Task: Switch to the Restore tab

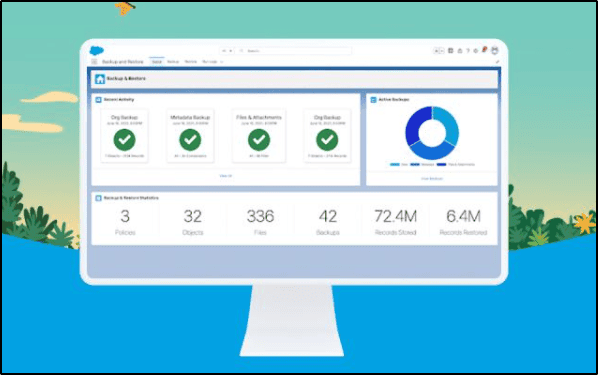Action: [191, 61]
